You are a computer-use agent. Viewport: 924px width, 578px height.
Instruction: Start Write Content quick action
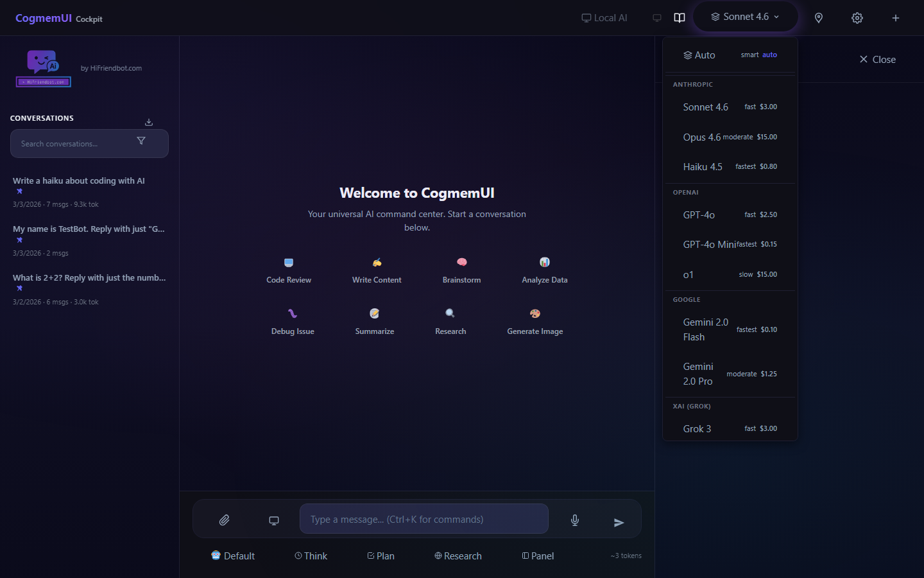(x=377, y=271)
